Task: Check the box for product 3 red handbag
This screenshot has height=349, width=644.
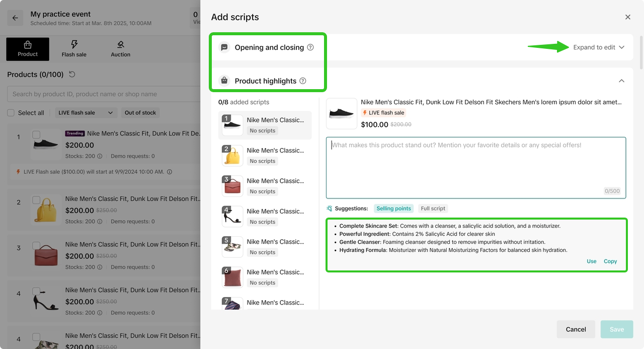Action: [x=36, y=246]
